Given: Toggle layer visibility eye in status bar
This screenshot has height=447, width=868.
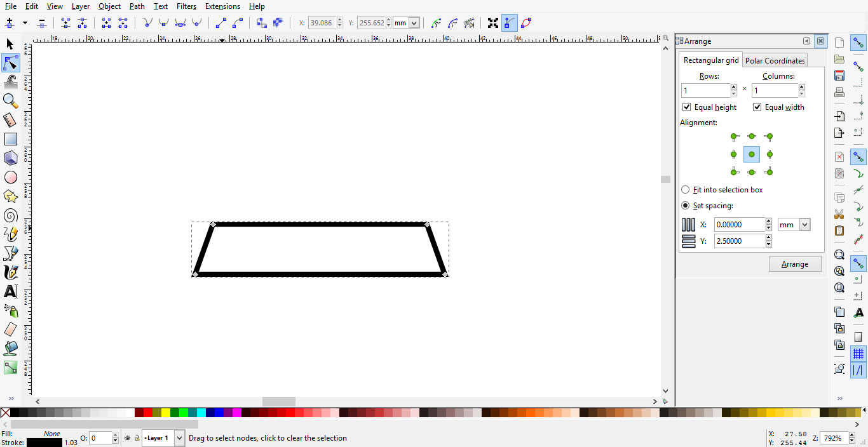Looking at the screenshot, I should point(128,438).
